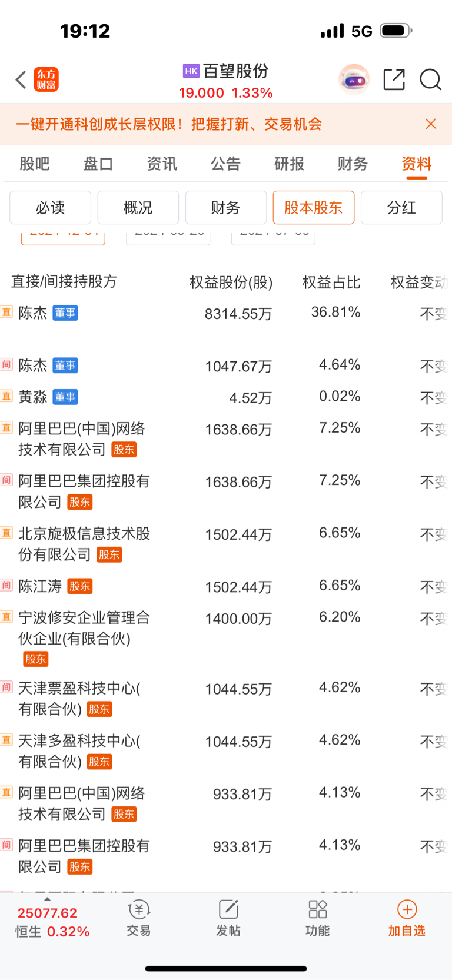Expand the 恒生 index bar arrow
The width and height of the screenshot is (452, 980).
(x=47, y=899)
